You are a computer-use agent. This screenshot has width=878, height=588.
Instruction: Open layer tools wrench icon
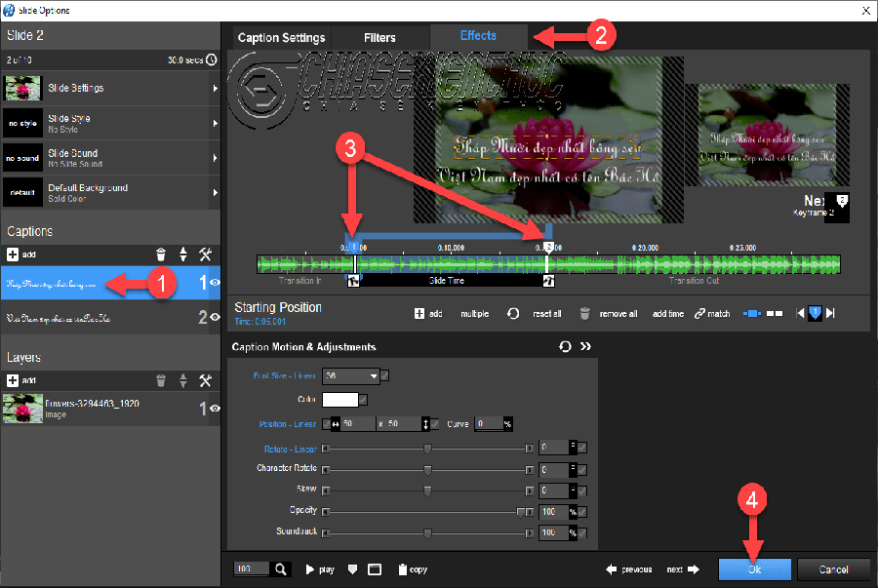point(206,381)
